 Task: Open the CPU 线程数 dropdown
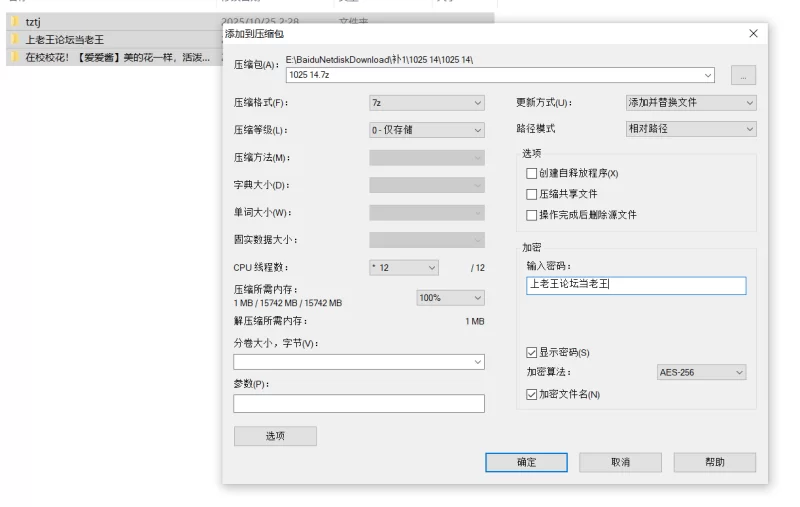(x=404, y=267)
